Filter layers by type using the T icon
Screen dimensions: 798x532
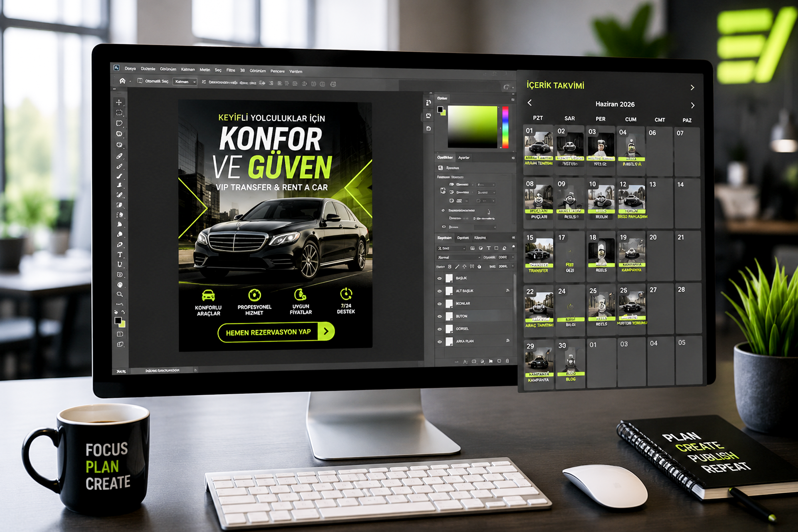(x=489, y=248)
